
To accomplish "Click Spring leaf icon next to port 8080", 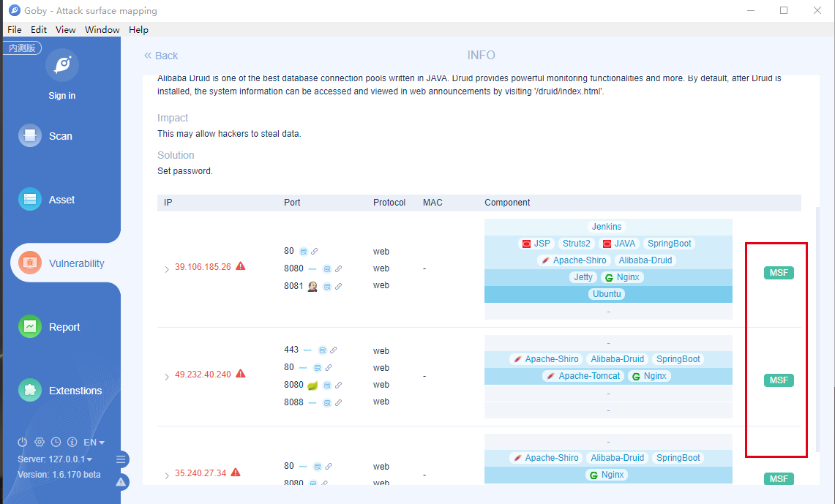I will [x=312, y=385].
